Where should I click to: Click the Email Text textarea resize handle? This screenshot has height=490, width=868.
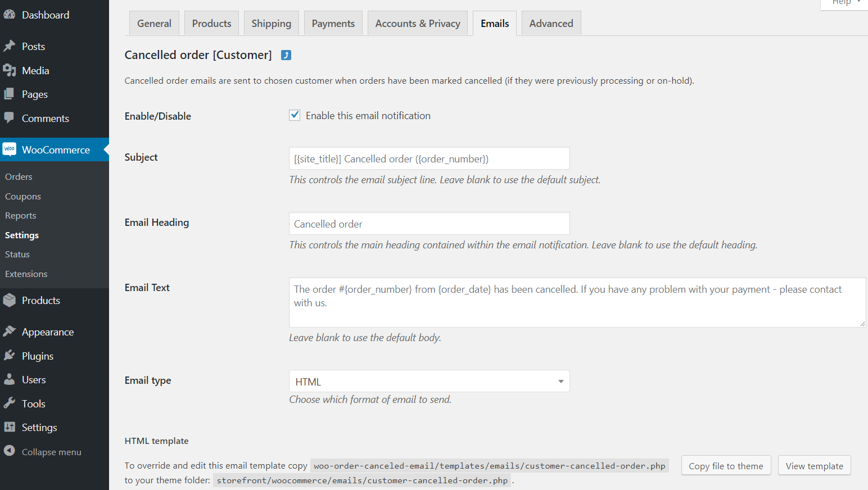coord(862,324)
